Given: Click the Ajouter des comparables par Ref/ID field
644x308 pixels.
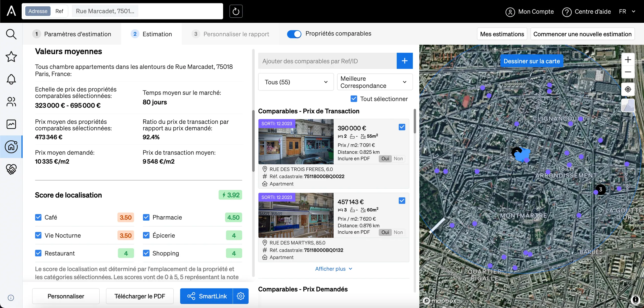Looking at the screenshot, I should 327,61.
